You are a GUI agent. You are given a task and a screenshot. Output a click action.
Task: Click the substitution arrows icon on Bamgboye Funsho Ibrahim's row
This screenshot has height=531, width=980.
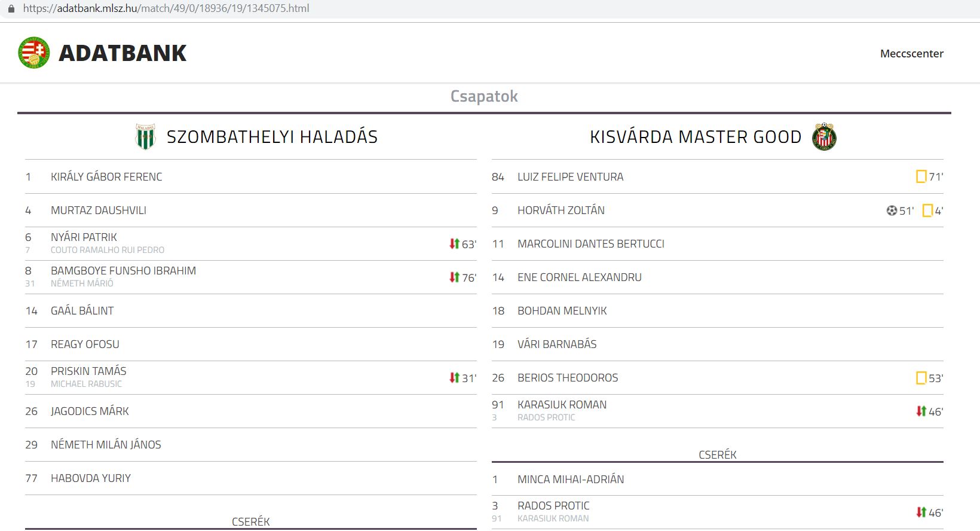coord(454,277)
